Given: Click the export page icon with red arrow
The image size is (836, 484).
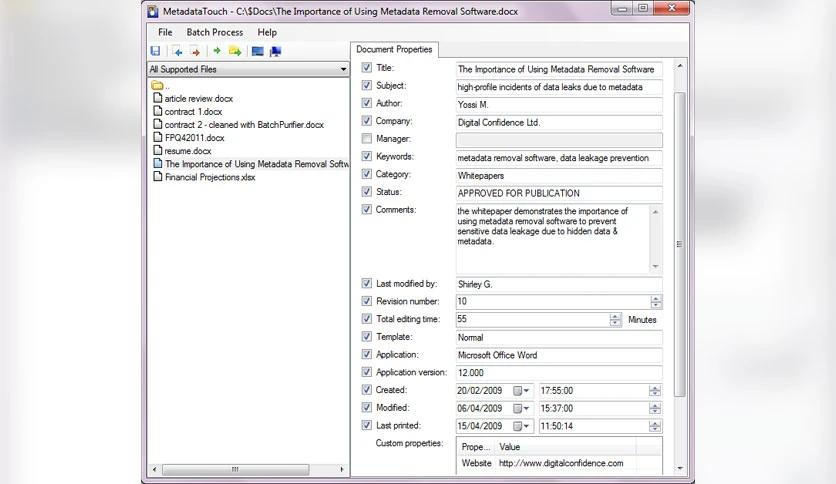Looking at the screenshot, I should (x=195, y=51).
